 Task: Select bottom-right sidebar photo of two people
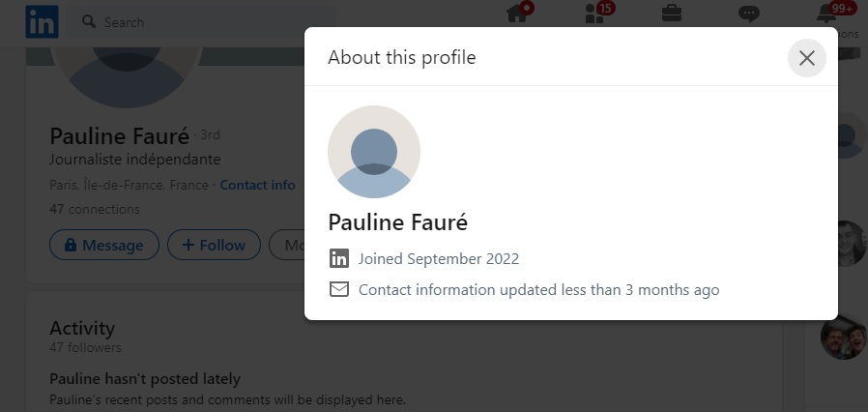pos(844,337)
